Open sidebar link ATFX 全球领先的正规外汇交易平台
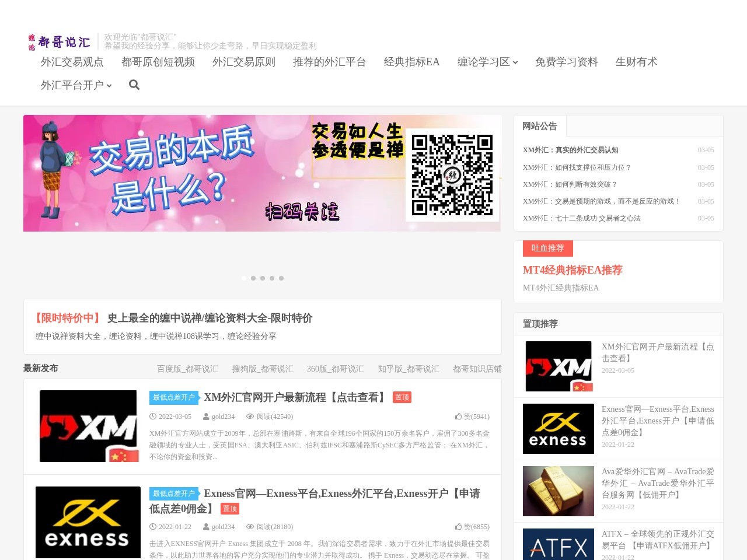 pos(658,540)
